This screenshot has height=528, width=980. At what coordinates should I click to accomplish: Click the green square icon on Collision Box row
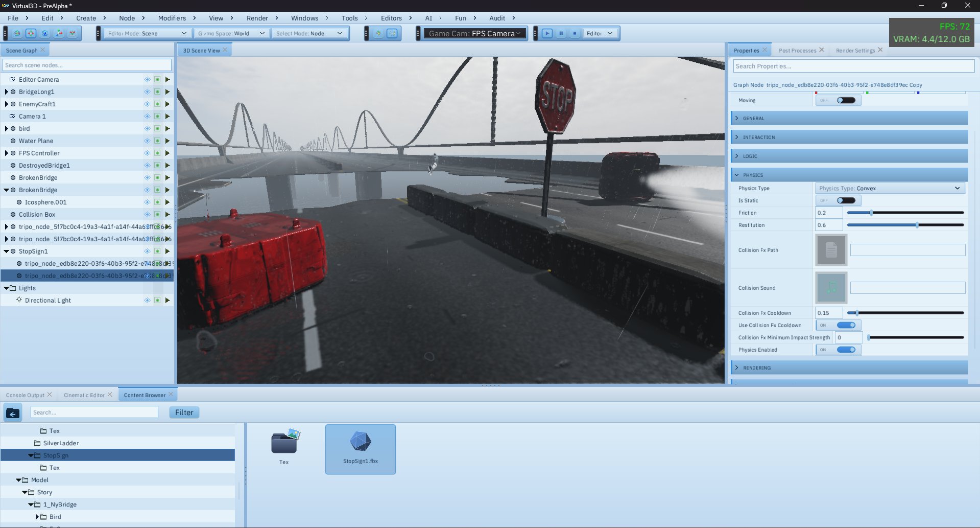coord(157,214)
